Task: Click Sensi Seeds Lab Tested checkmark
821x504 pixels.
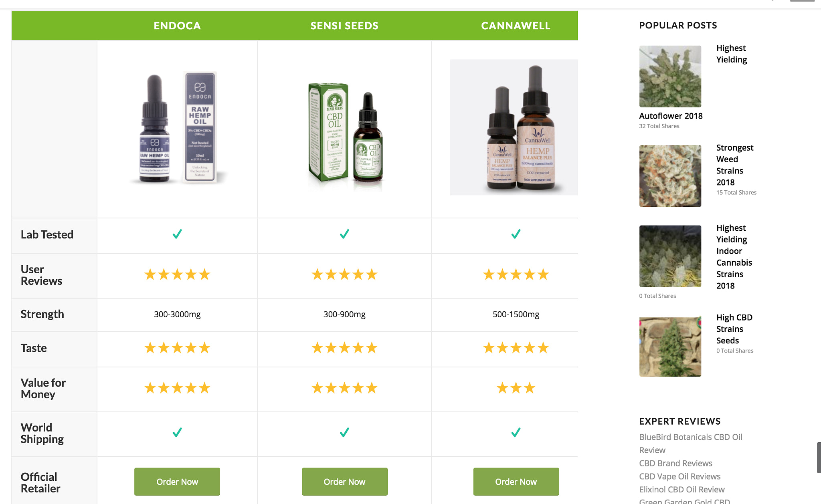Action: (344, 234)
